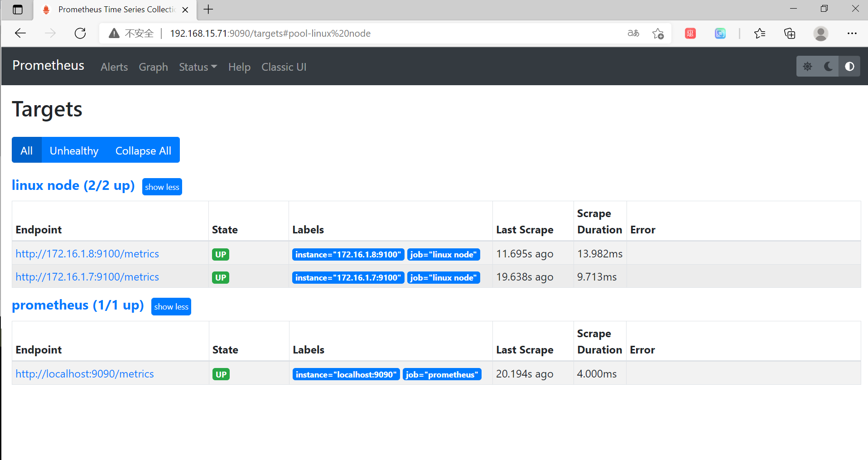Click label instance="172.16.1.8:9100"
Screen dimensions: 868x460
[x=348, y=254]
